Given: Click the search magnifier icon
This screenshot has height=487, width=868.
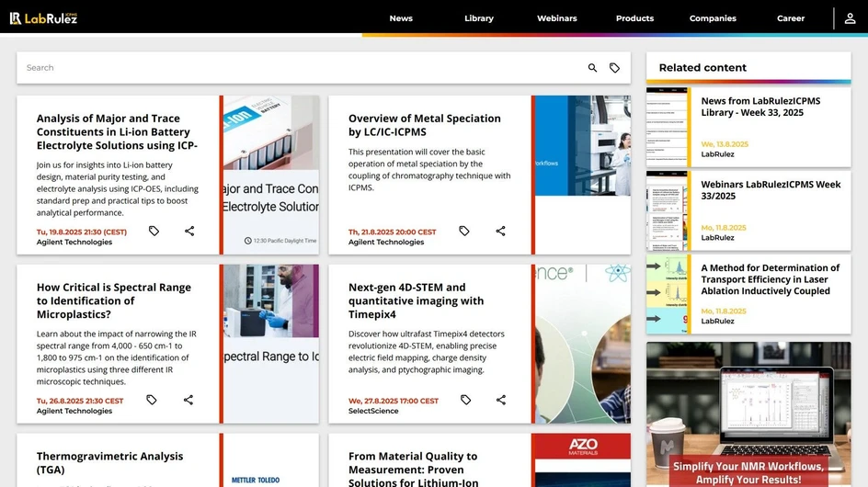Looking at the screenshot, I should coord(592,68).
